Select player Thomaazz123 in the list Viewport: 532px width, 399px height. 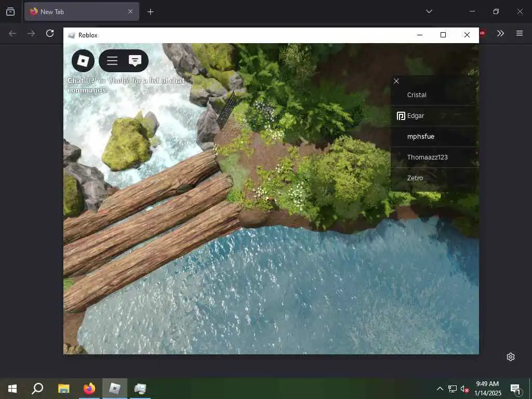click(434, 157)
